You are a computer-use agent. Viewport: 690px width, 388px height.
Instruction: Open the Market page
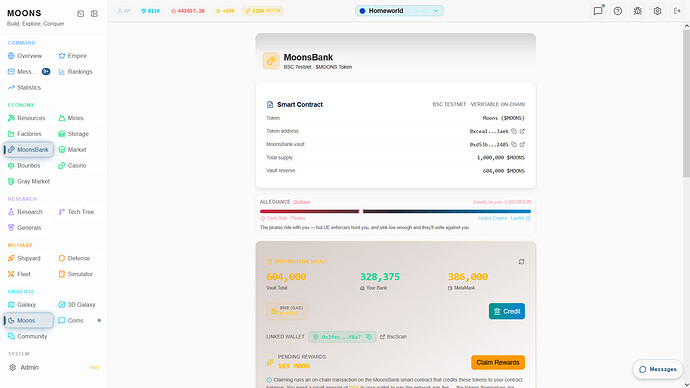(72, 150)
